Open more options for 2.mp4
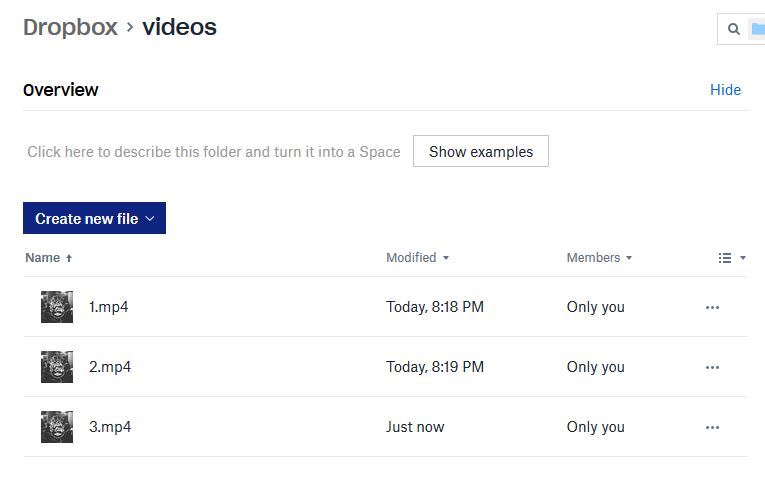 pos(712,367)
